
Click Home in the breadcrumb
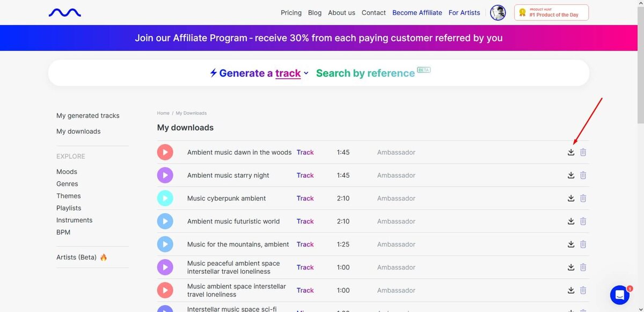(163, 113)
